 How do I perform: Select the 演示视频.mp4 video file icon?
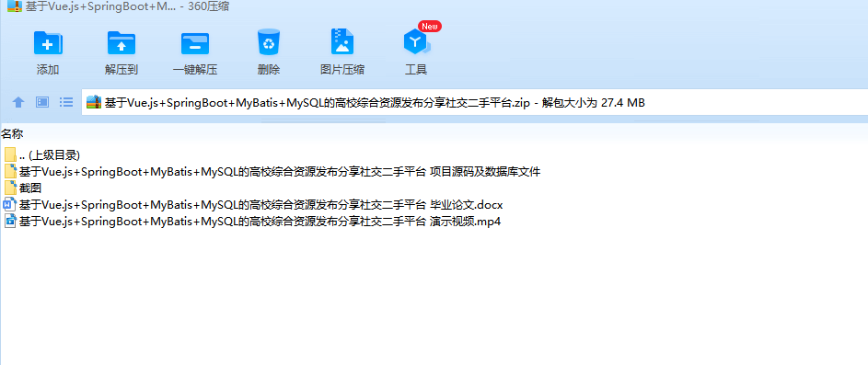point(10,222)
